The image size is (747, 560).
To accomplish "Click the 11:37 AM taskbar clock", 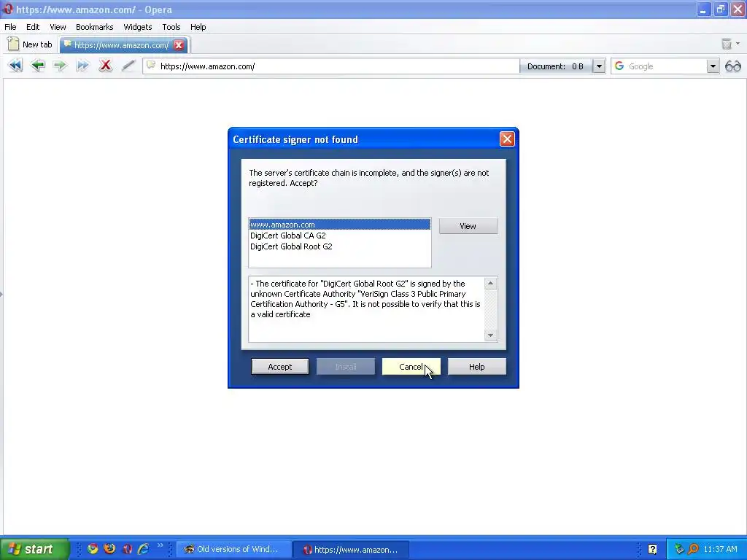I will (x=720, y=549).
